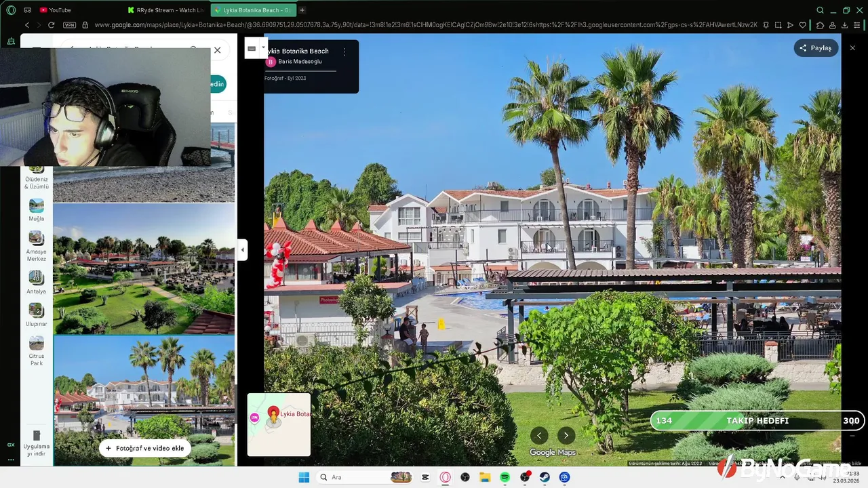Select the Antalya sidebar shortcut
Image resolution: width=868 pixels, height=488 pixels.
[36, 283]
